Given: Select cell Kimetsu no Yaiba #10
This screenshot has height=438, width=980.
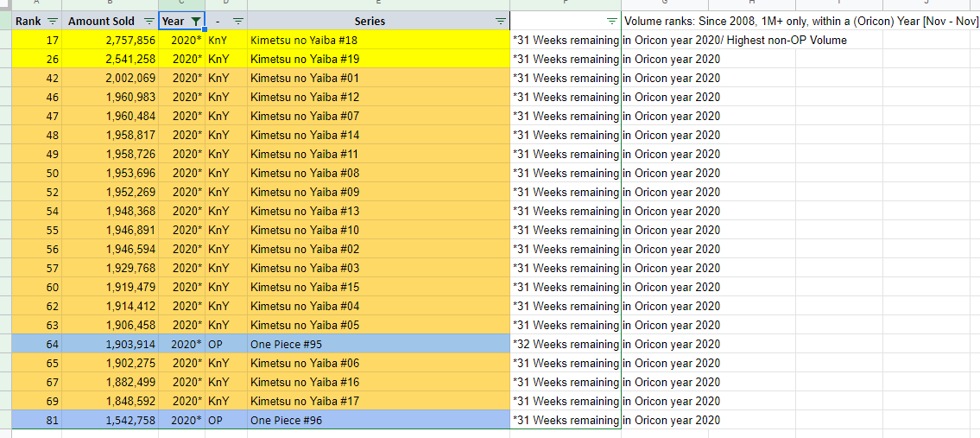Looking at the screenshot, I should coord(378,231).
